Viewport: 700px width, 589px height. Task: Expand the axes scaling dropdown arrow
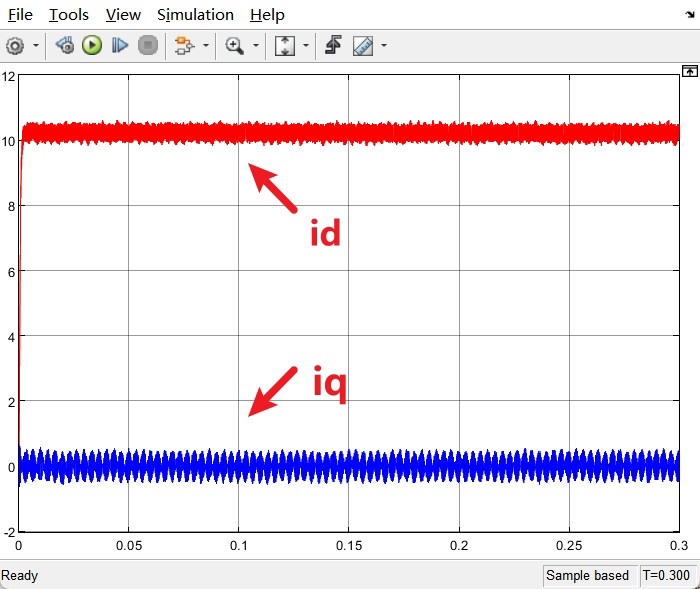coord(306,46)
